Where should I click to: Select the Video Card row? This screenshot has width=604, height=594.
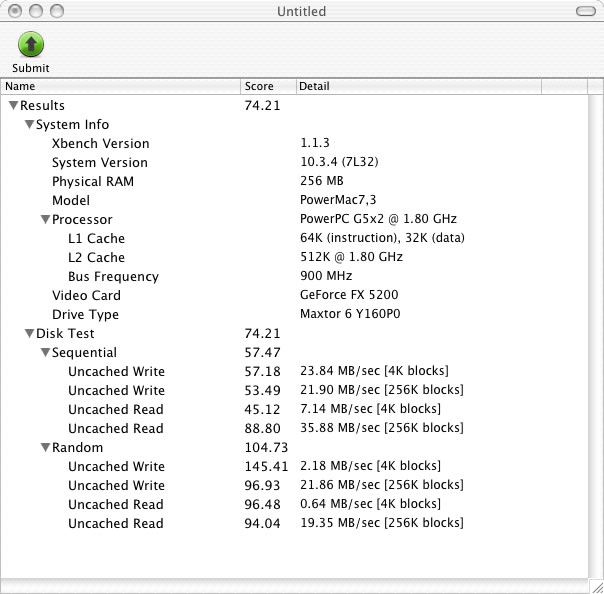tap(294, 295)
